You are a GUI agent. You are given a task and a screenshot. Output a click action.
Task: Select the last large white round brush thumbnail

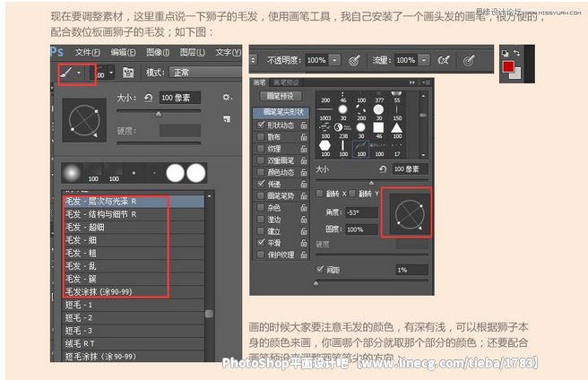coord(196,173)
